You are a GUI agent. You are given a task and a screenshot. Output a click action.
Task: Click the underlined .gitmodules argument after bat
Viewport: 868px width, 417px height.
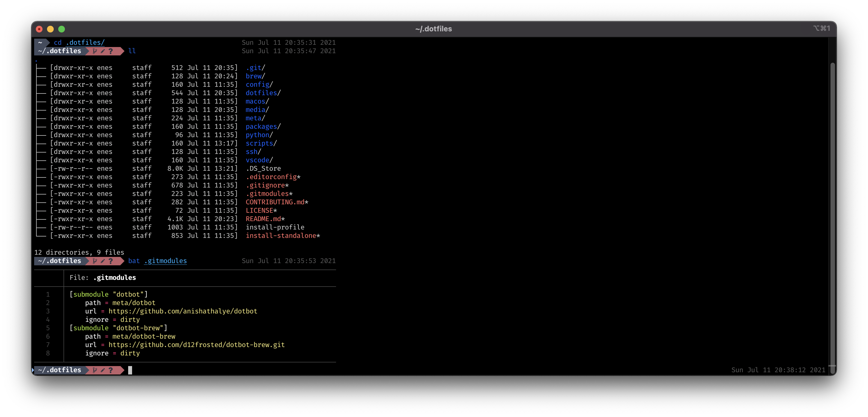point(165,261)
